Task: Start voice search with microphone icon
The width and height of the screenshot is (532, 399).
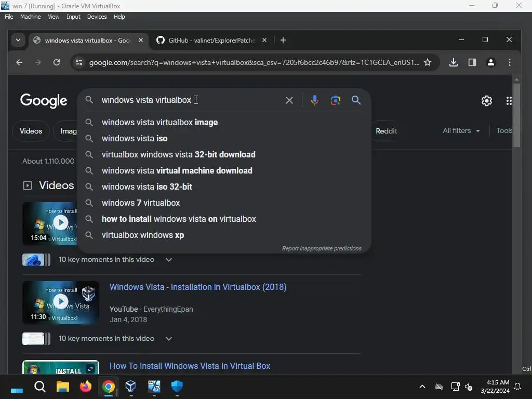Action: [x=314, y=100]
